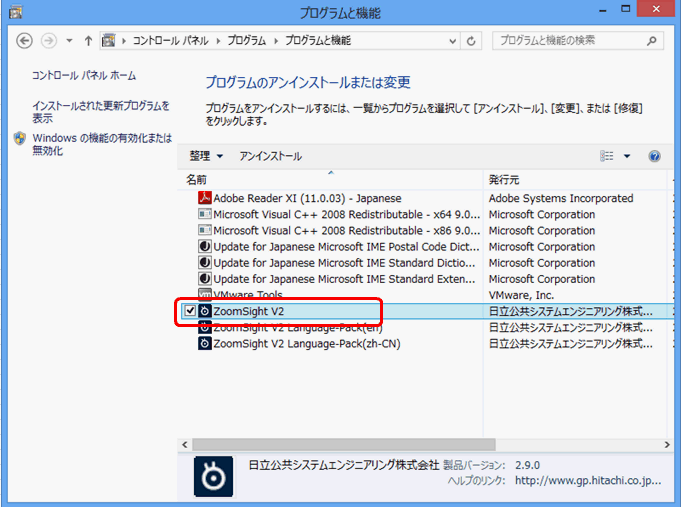This screenshot has height=507, width=681.
Task: Expand the address bar history dropdown
Action: (x=452, y=41)
